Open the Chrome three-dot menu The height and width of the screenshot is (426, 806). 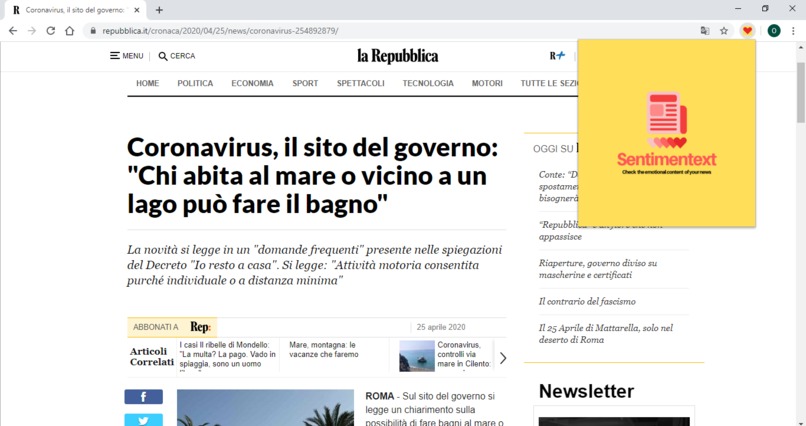coord(794,31)
